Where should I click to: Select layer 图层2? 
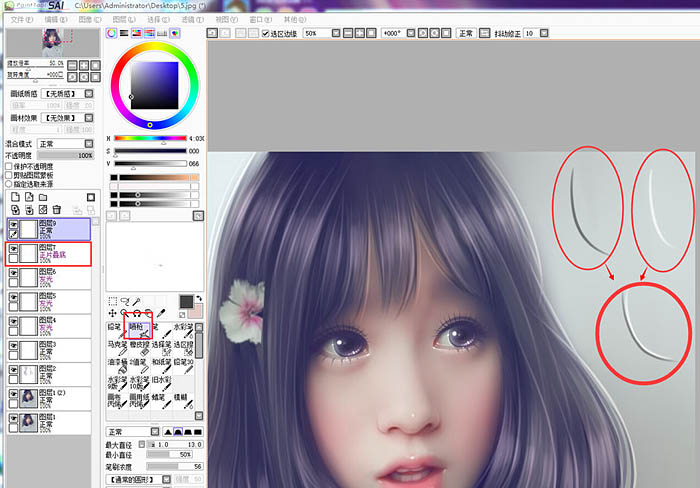(48, 375)
